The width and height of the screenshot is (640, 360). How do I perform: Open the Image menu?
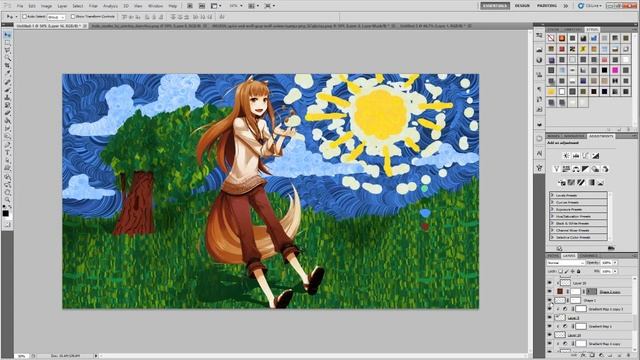click(47, 6)
